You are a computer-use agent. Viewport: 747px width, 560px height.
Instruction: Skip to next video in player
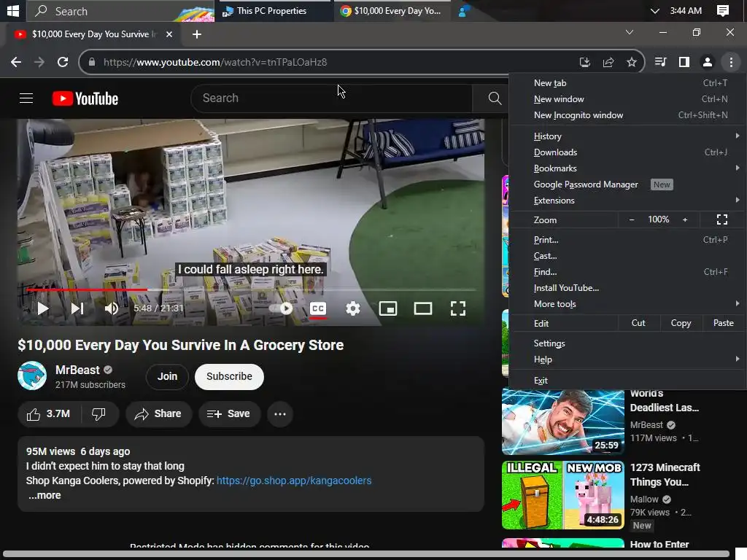tap(77, 308)
